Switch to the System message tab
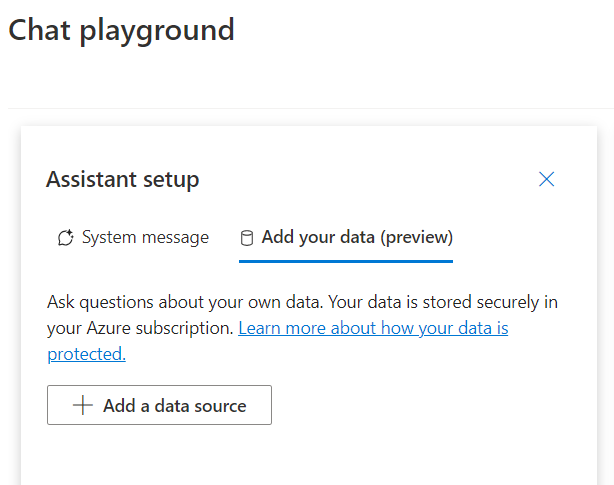 tap(133, 238)
